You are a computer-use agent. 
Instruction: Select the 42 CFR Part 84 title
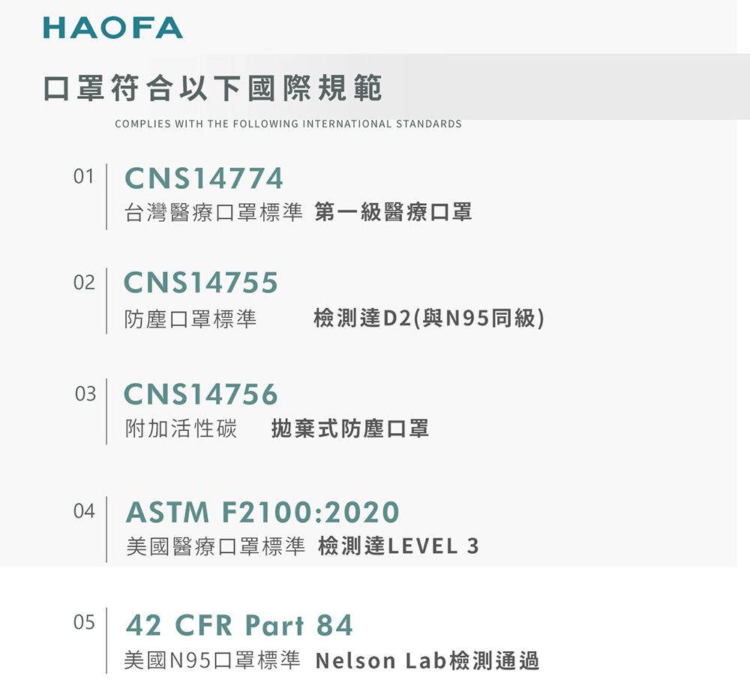pyautogui.click(x=239, y=625)
